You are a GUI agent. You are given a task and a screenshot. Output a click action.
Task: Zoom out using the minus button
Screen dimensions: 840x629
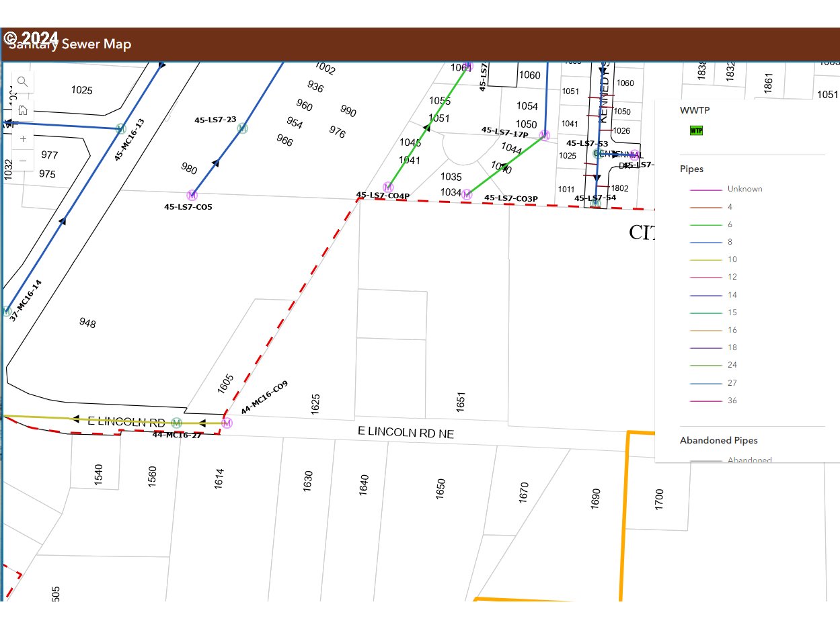[x=23, y=161]
